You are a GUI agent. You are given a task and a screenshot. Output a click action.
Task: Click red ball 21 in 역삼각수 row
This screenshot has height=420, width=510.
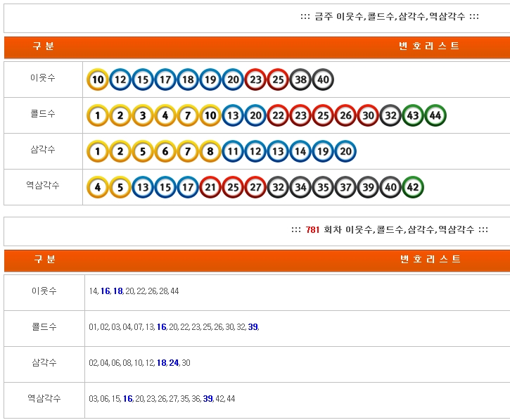(x=210, y=187)
